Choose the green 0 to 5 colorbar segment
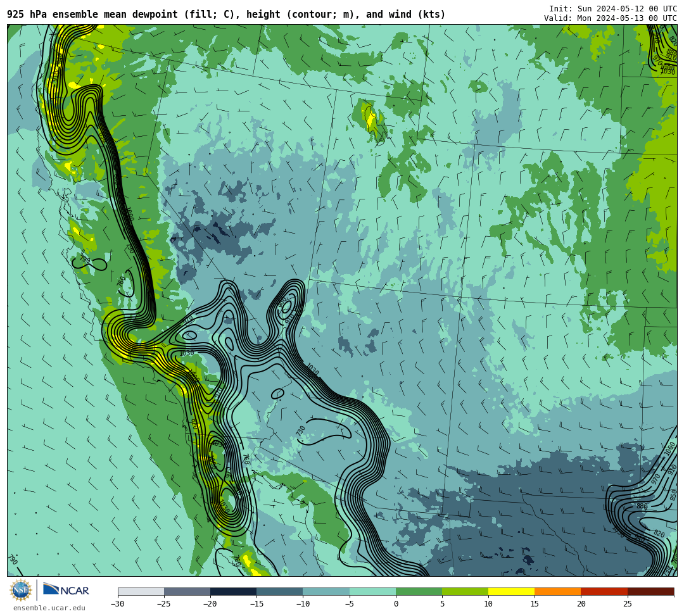This screenshot has height=616, width=684. point(419,591)
